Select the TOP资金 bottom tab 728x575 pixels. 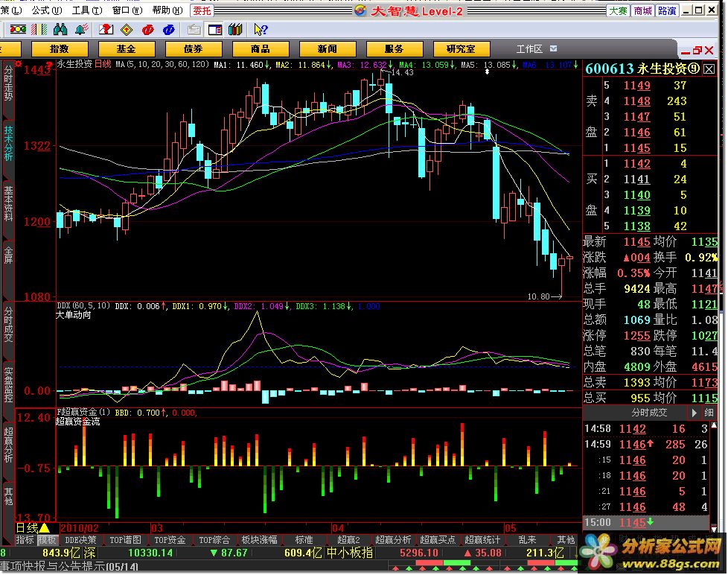coord(170,540)
